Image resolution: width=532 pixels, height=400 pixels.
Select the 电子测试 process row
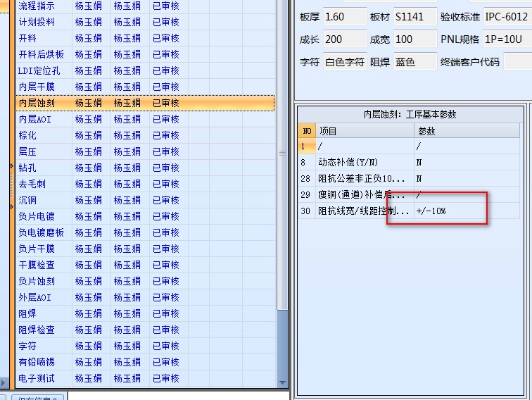pyautogui.click(x=145, y=378)
